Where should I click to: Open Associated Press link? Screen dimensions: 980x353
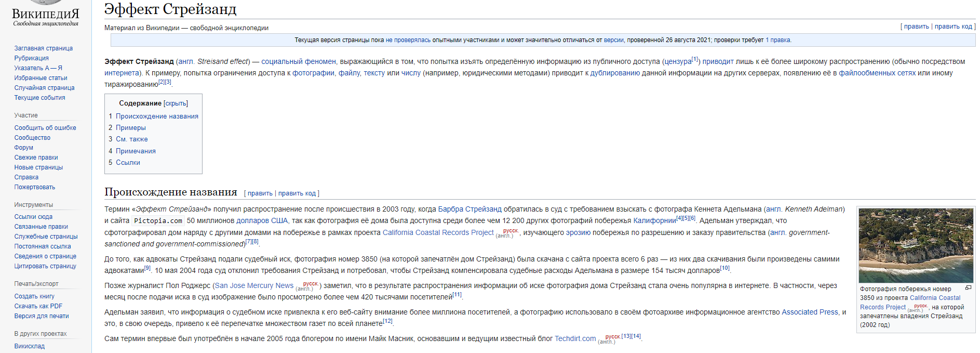tap(810, 312)
